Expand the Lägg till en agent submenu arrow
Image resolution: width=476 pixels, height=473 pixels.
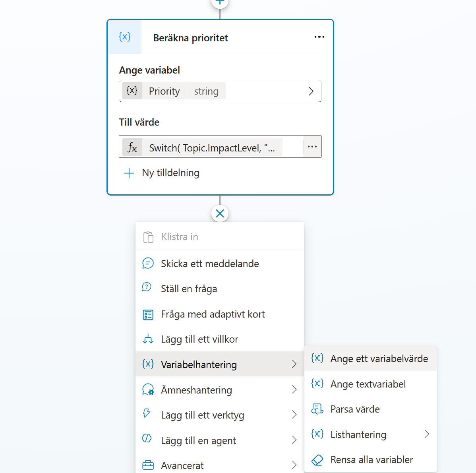294,440
